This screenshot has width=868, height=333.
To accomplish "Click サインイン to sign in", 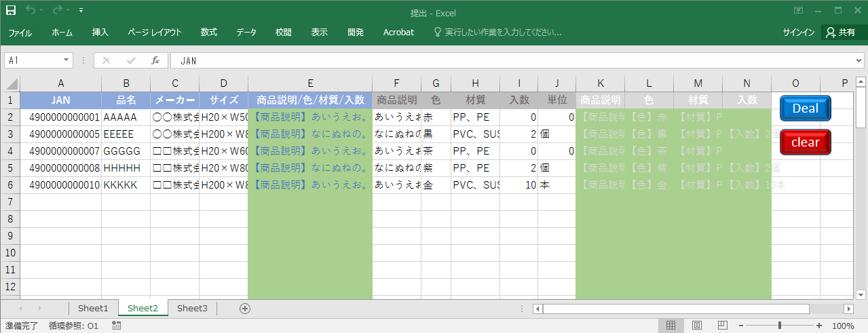I will point(798,33).
